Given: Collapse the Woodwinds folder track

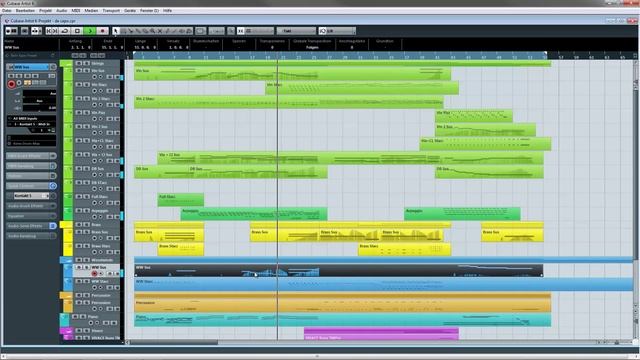Looking at the screenshot, I should click(68, 260).
